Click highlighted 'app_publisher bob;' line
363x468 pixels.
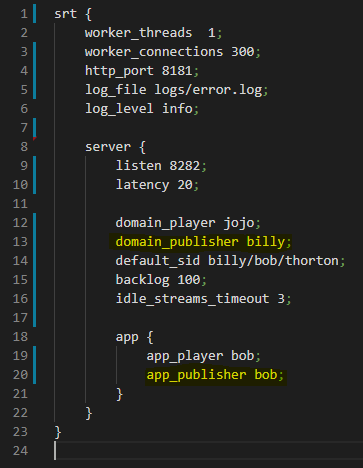(x=215, y=375)
